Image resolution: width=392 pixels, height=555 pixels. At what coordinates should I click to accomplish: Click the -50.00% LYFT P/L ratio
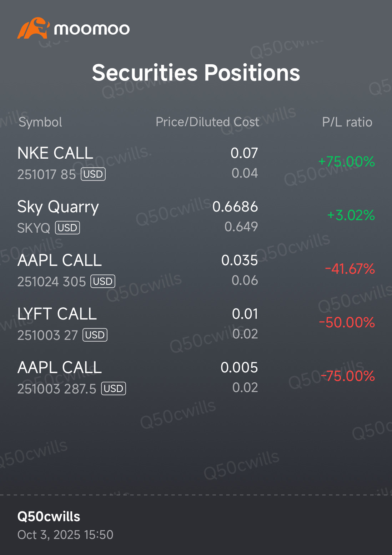click(x=347, y=323)
